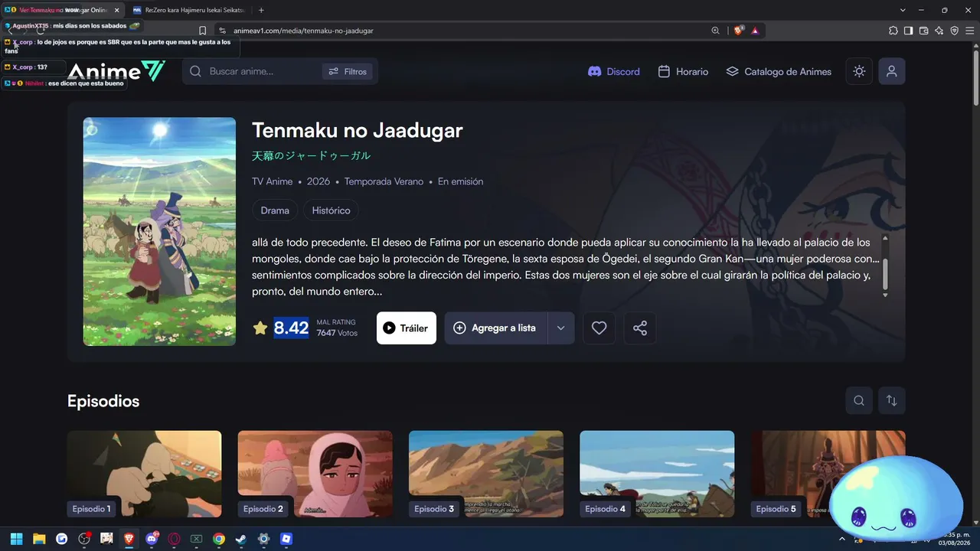Viewport: 980px width, 551px height.
Task: Click the Japanese title 天幕のジャードゥーガル
Action: (311, 155)
